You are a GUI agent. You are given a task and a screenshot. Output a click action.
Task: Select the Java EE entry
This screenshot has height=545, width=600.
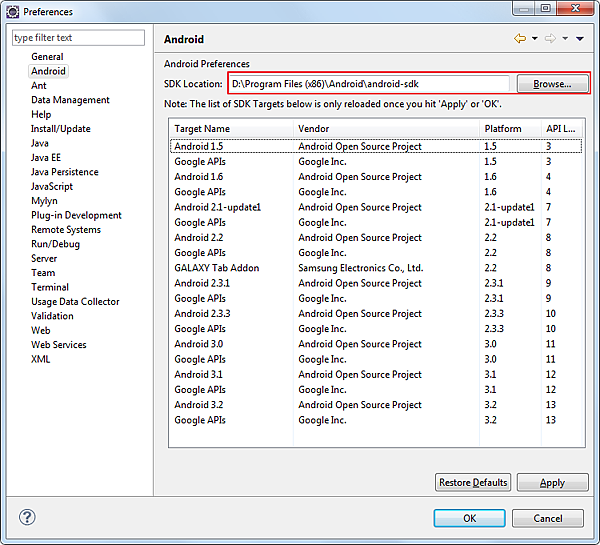46,158
